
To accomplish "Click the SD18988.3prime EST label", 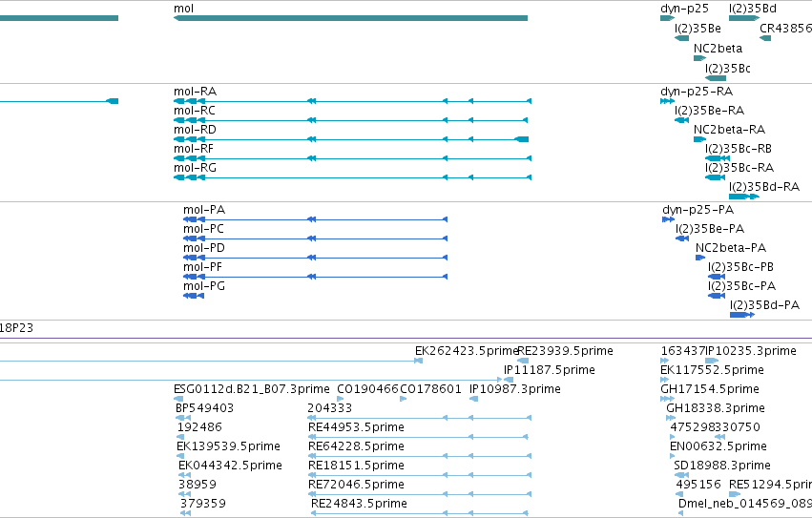I will [x=722, y=466].
